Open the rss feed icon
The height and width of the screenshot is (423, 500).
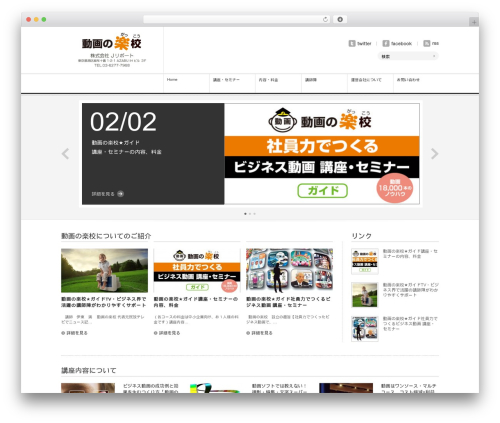[x=427, y=43]
